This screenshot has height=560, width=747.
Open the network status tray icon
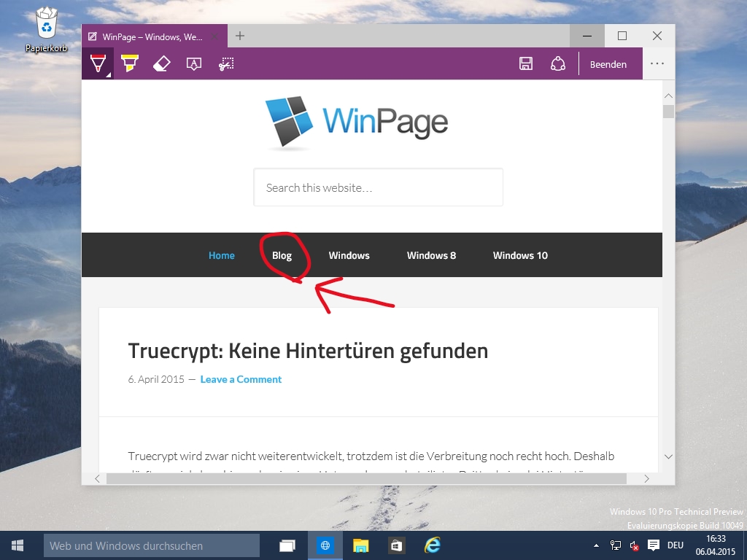click(616, 545)
